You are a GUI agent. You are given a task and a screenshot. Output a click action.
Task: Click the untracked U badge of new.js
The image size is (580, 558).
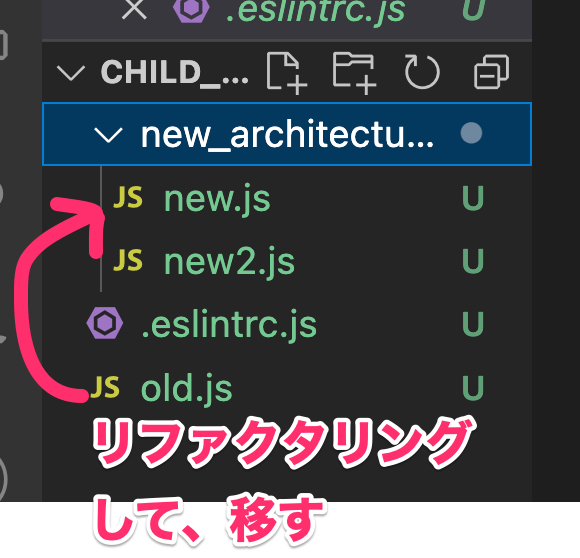(x=473, y=198)
